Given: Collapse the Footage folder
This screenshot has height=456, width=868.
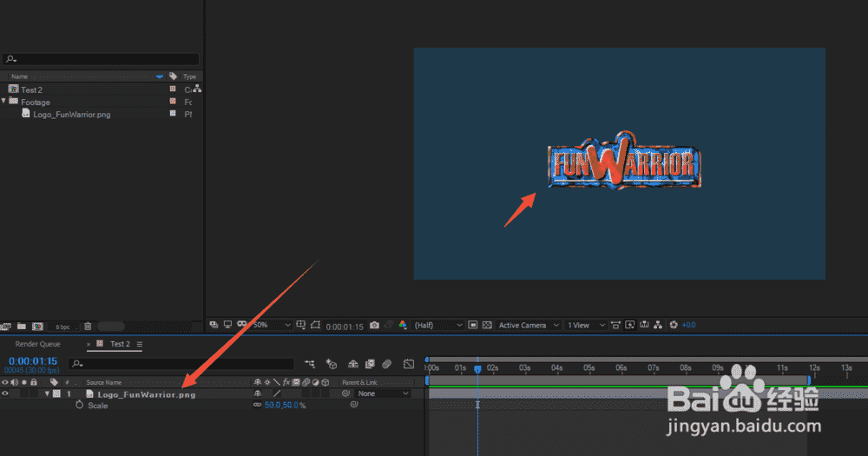Looking at the screenshot, I should click(x=3, y=102).
